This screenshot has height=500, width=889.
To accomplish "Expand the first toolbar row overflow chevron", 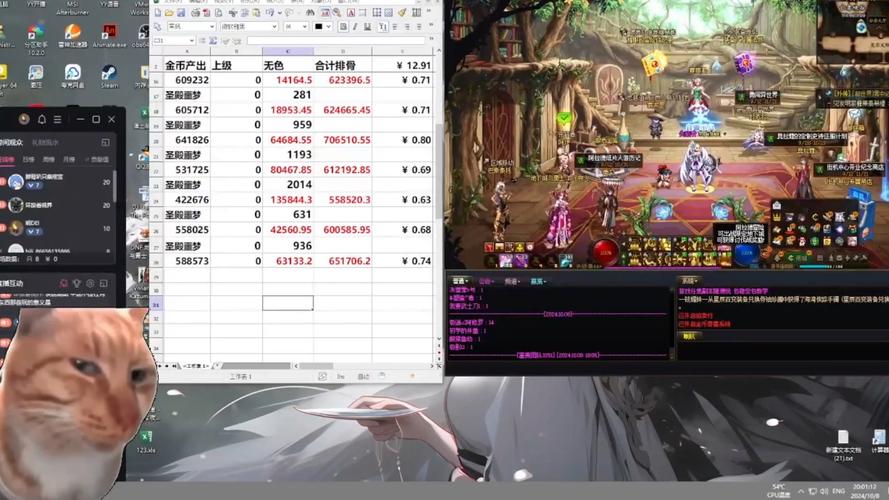I will pos(429,10).
